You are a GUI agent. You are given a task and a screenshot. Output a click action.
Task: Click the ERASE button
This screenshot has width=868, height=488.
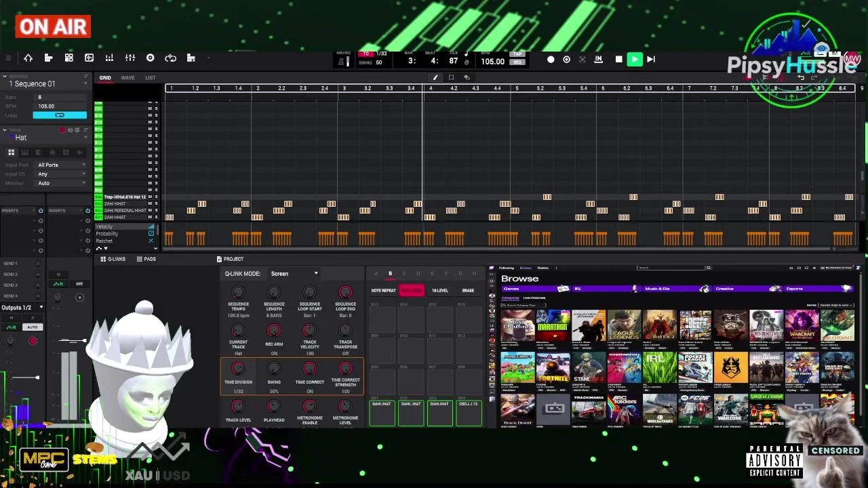(468, 291)
